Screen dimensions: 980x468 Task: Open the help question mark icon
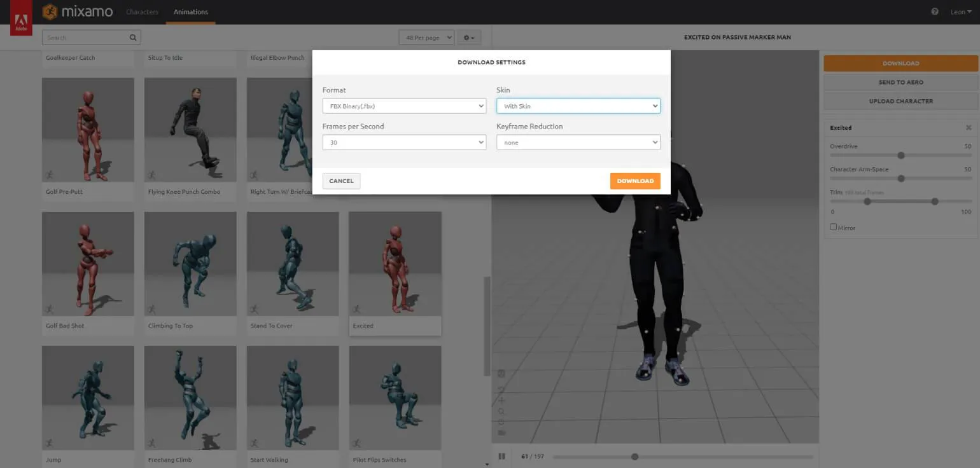pyautogui.click(x=935, y=11)
